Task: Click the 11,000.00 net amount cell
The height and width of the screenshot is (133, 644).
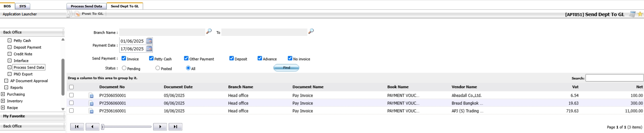Action: [634, 111]
